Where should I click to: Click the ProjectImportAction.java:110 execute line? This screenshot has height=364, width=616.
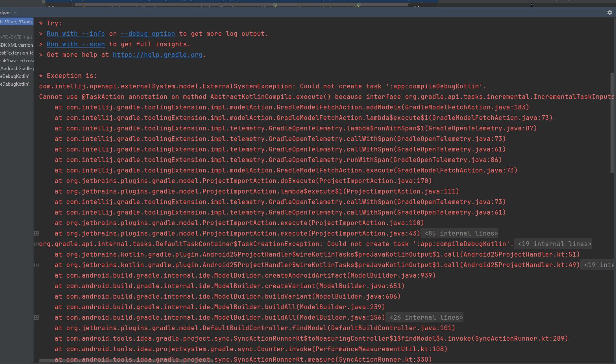click(x=239, y=223)
